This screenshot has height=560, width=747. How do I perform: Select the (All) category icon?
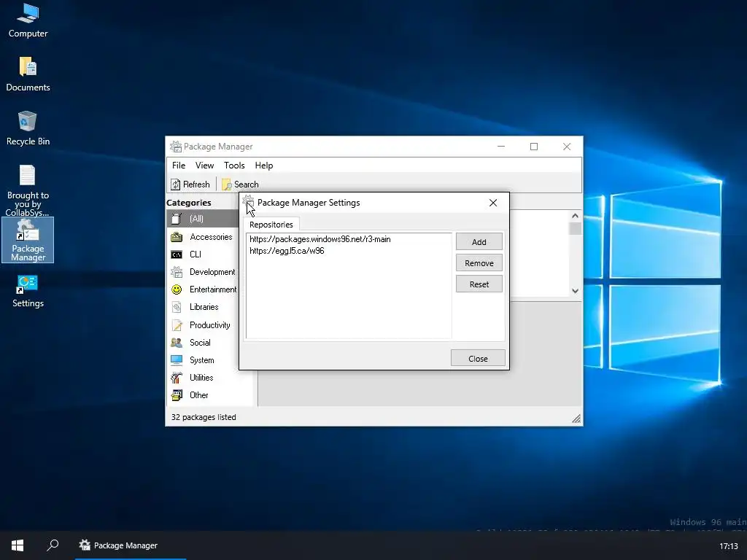pyautogui.click(x=177, y=219)
